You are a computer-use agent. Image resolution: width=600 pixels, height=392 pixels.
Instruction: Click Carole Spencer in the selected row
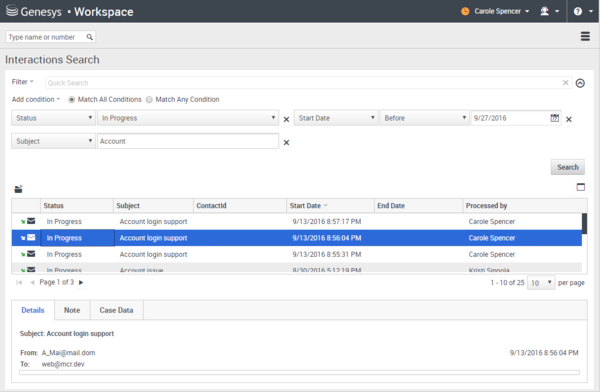coord(492,238)
